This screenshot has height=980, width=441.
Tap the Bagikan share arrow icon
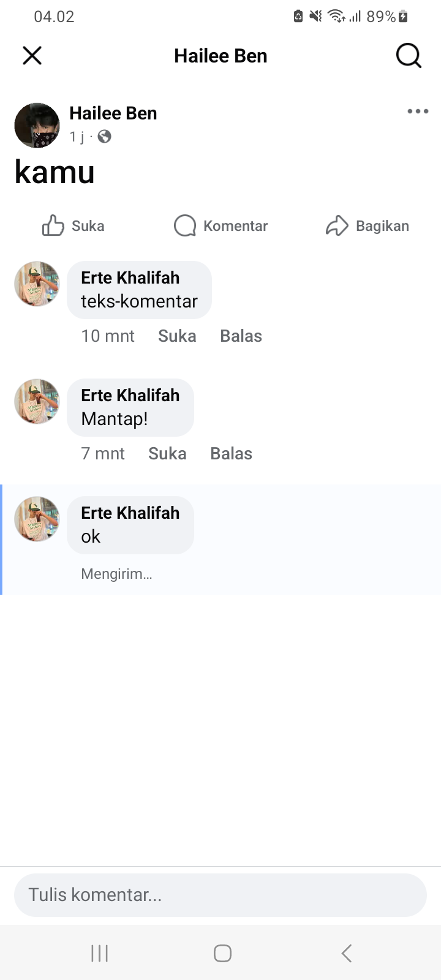(337, 226)
